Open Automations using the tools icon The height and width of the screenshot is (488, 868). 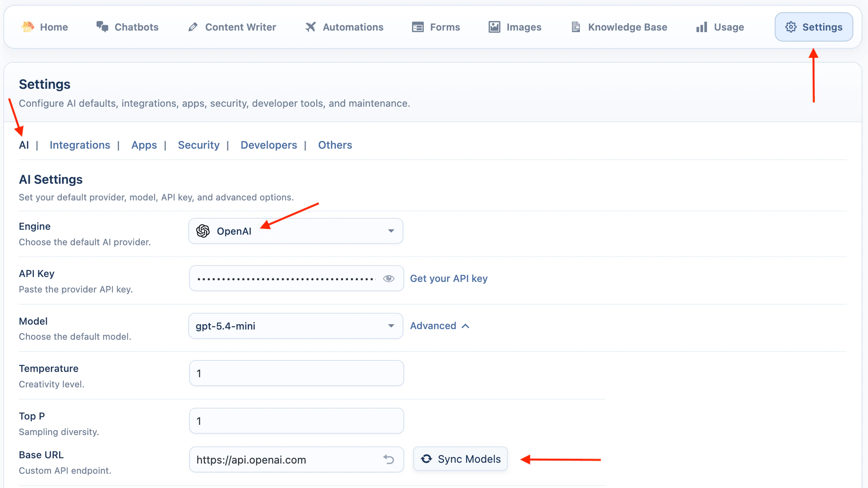coord(311,27)
